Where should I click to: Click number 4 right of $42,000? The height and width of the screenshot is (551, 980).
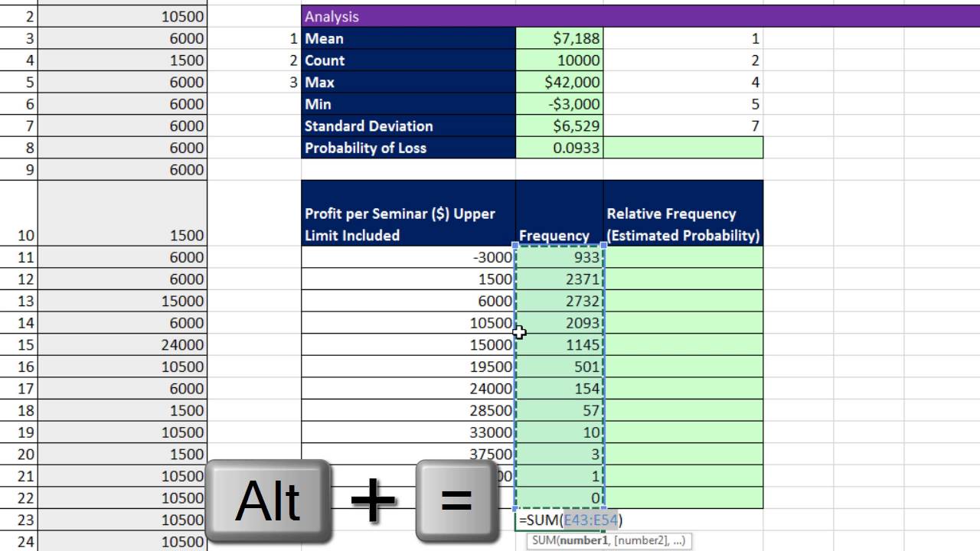[756, 82]
